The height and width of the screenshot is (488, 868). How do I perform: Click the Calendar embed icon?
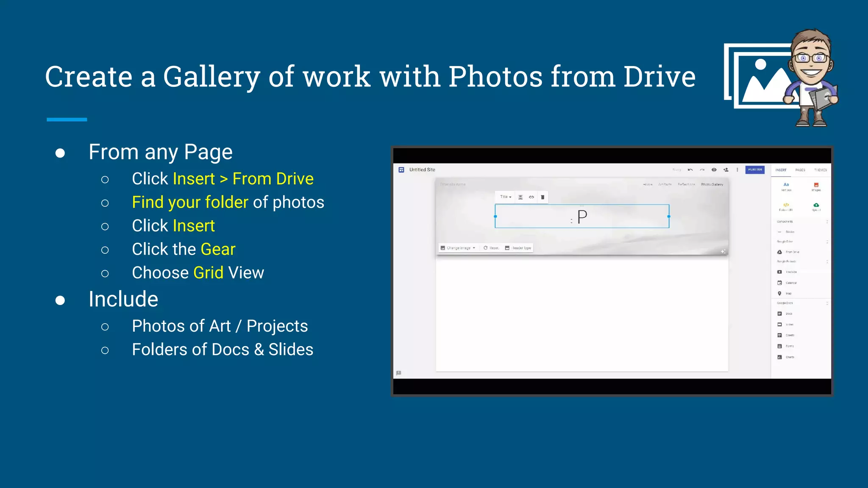pyautogui.click(x=779, y=283)
